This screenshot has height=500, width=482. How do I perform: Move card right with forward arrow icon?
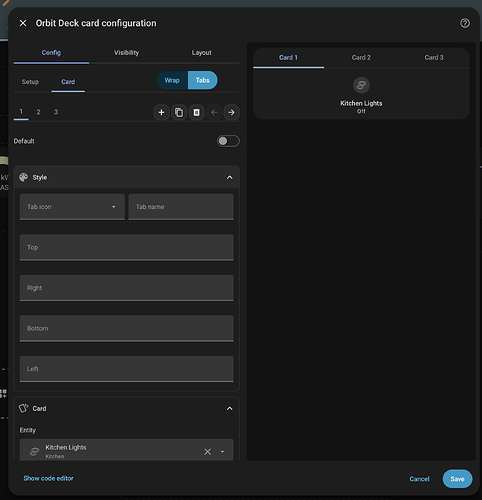coord(231,113)
